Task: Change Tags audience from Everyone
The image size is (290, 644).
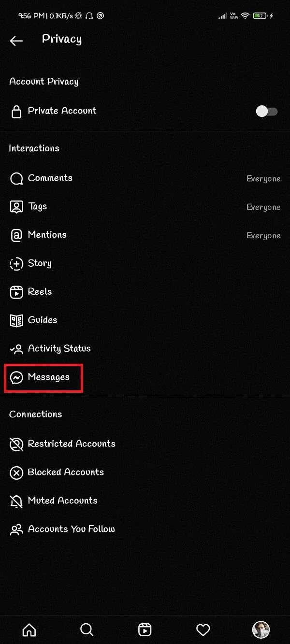Action: (263, 207)
